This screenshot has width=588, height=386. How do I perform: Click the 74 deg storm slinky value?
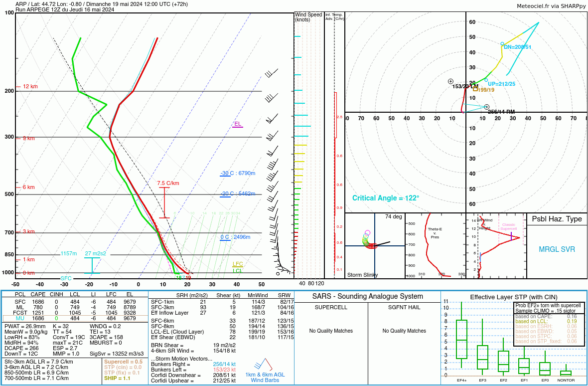tap(393, 216)
